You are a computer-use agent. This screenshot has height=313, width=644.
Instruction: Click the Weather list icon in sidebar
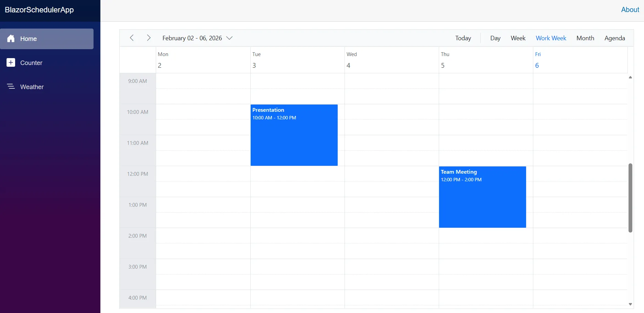11,87
